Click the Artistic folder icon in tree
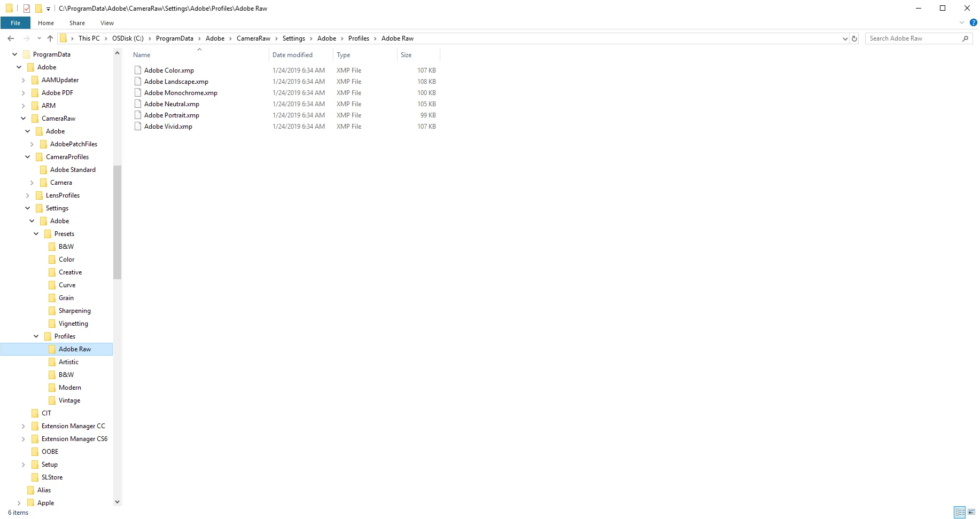 pos(52,362)
